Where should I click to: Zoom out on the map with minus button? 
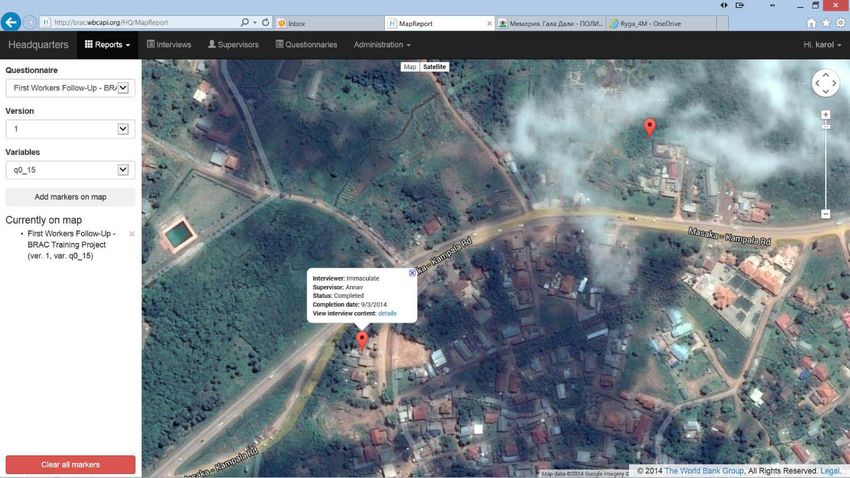point(825,214)
